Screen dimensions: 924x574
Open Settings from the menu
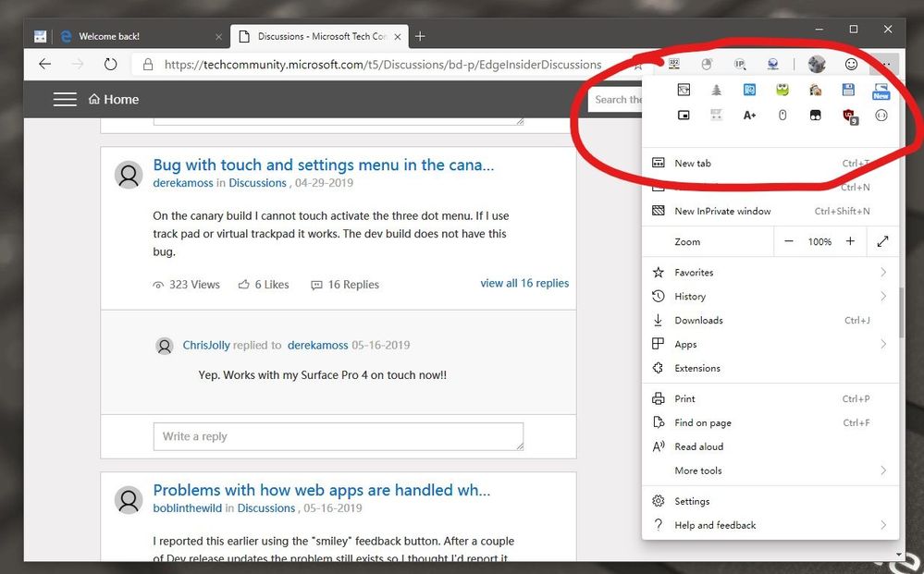770,501
